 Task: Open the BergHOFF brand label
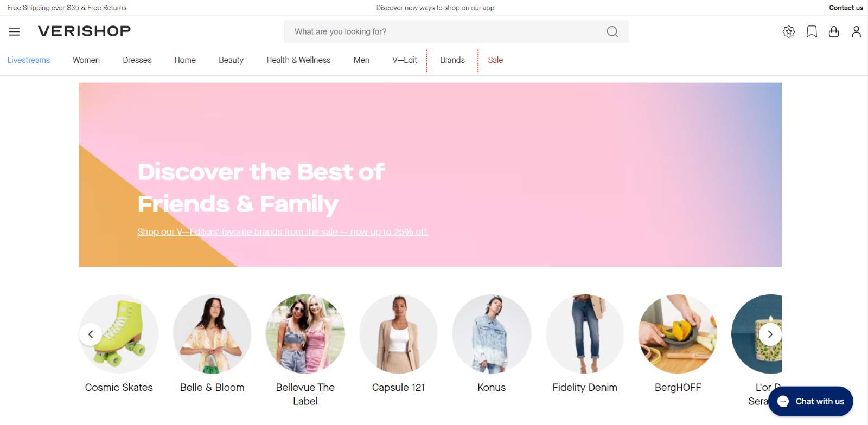click(678, 388)
